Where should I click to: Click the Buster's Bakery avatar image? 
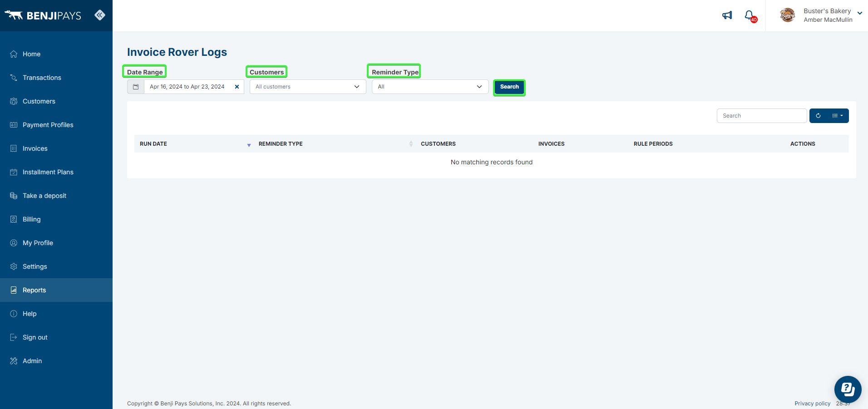pos(788,15)
